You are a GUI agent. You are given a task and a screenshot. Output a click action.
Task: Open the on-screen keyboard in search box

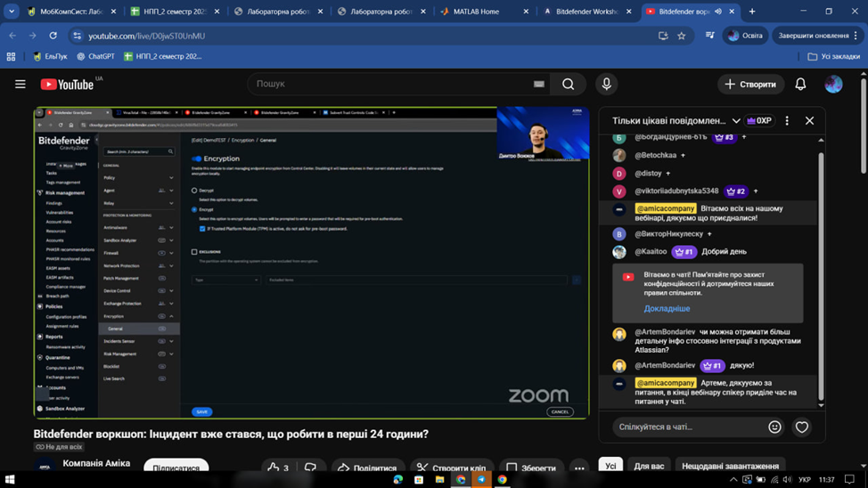(538, 84)
